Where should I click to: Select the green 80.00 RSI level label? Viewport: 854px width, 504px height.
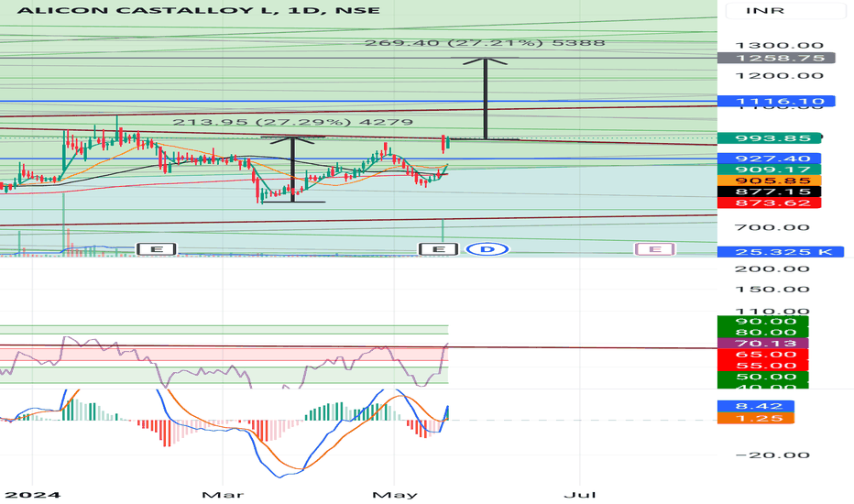point(763,332)
